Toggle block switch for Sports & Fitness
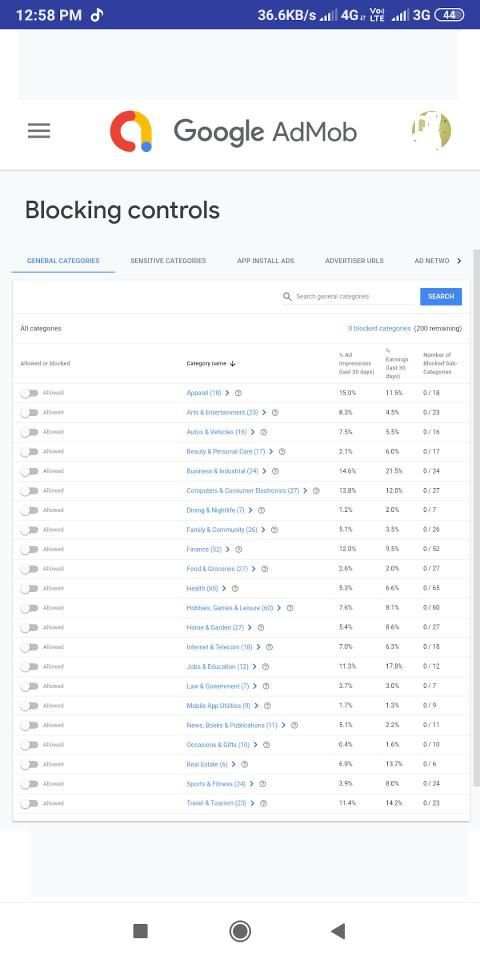 coord(29,784)
